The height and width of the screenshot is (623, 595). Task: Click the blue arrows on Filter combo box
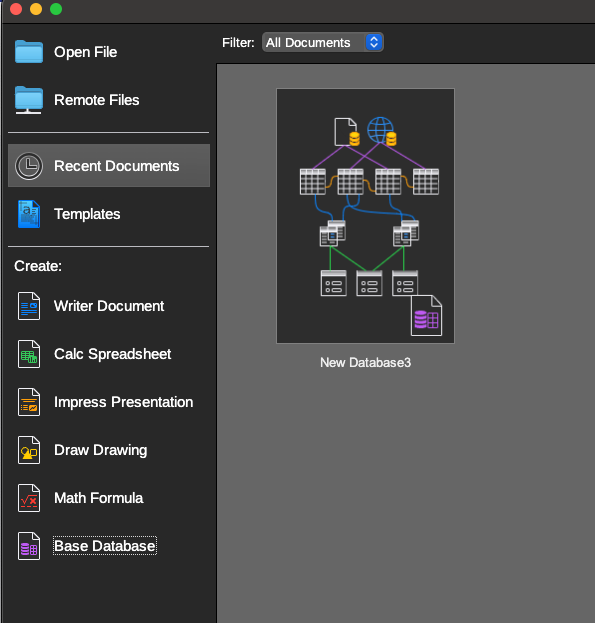(374, 43)
